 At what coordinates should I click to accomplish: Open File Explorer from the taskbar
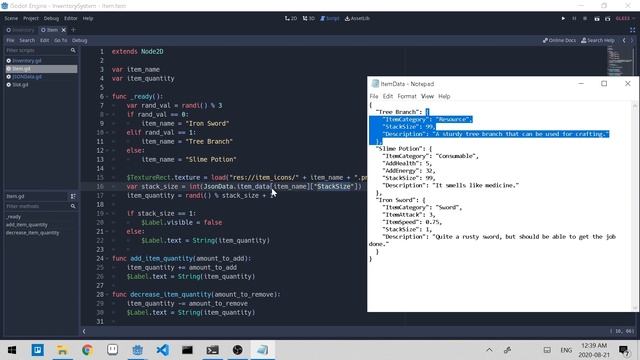coord(62,350)
